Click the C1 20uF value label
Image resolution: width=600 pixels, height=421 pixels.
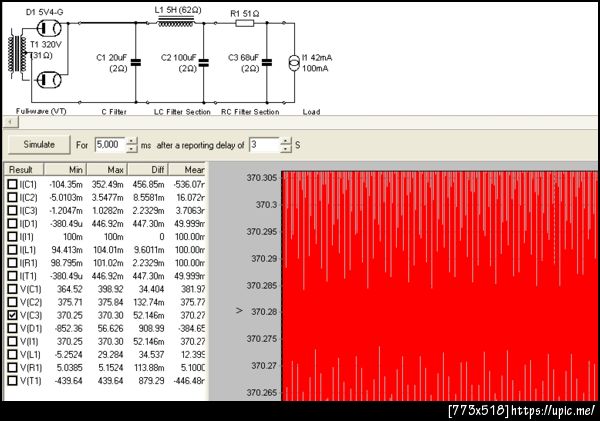(x=111, y=58)
